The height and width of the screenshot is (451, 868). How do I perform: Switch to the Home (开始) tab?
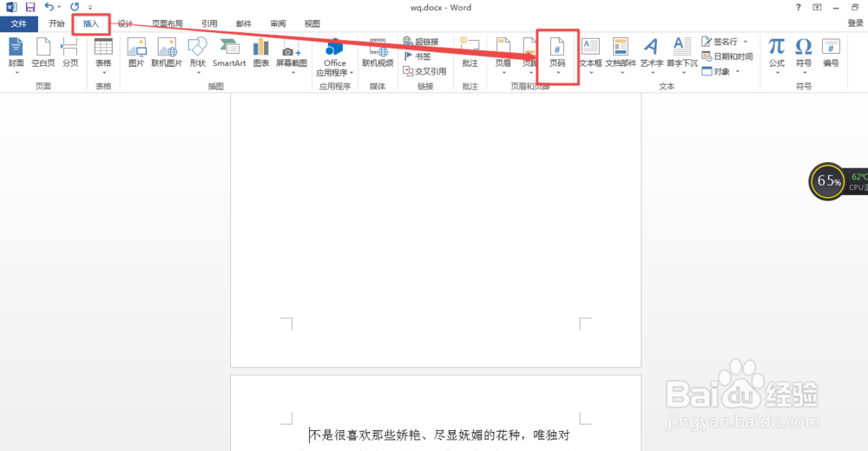(56, 23)
